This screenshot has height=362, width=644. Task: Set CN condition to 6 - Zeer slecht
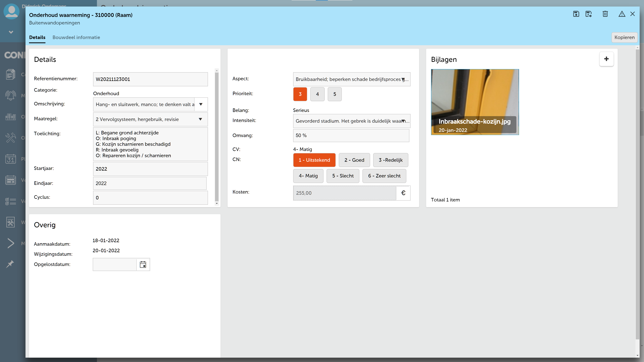coord(384,176)
